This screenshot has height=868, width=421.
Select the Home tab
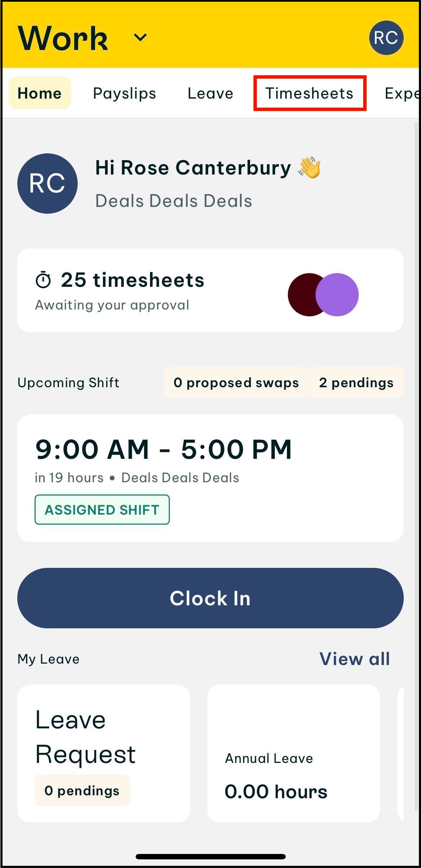pos(40,93)
